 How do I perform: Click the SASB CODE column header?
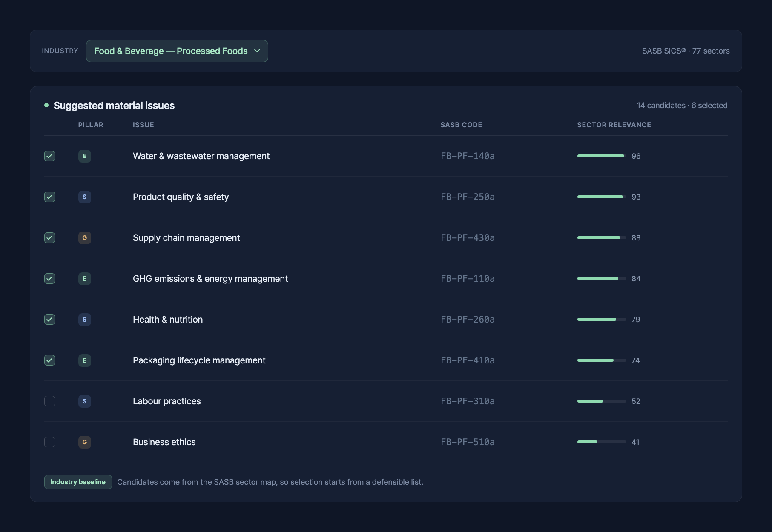[461, 125]
